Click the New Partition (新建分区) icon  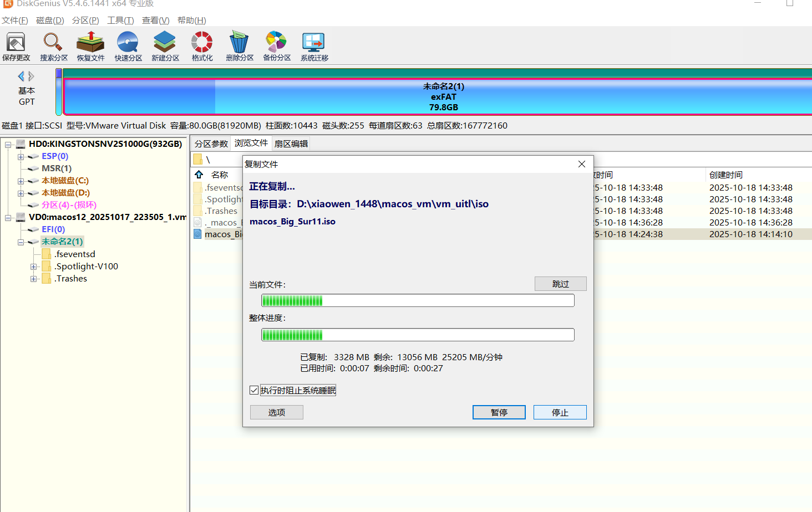point(165,47)
